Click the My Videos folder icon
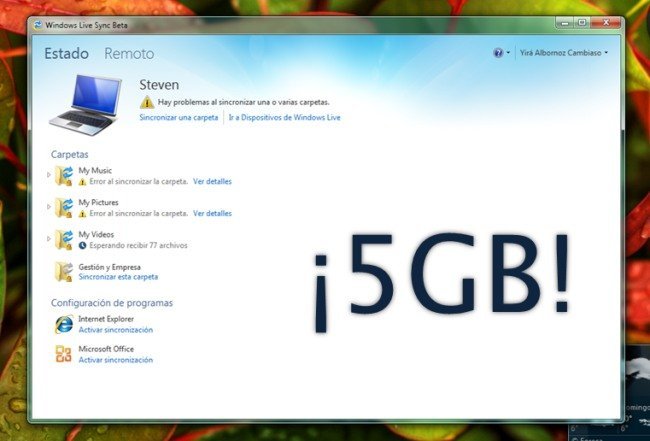The height and width of the screenshot is (441, 650). click(64, 240)
